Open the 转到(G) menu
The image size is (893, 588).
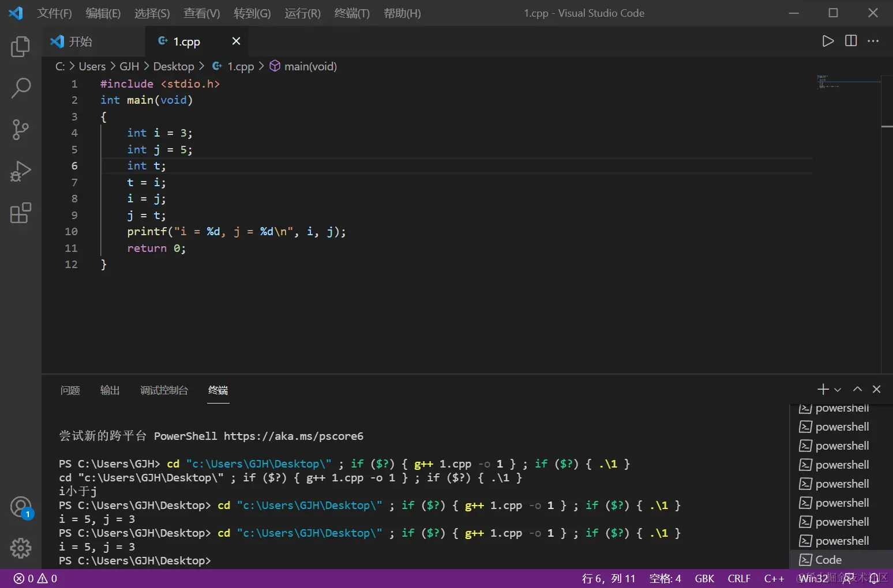point(252,13)
